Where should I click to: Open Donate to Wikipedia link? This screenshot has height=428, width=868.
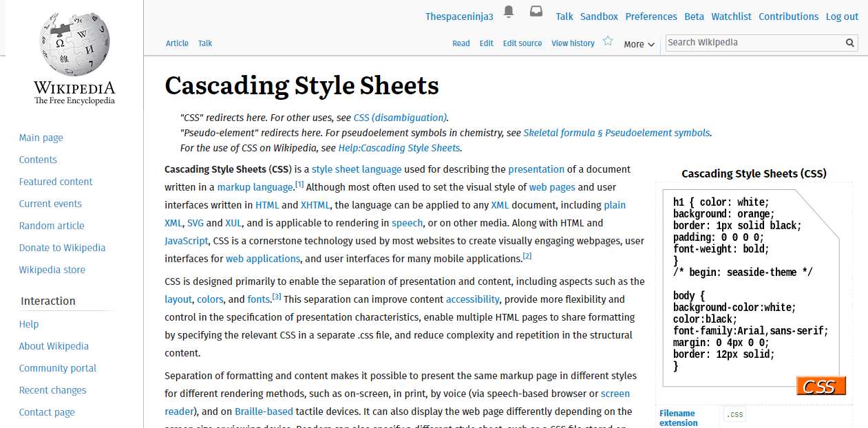point(62,248)
